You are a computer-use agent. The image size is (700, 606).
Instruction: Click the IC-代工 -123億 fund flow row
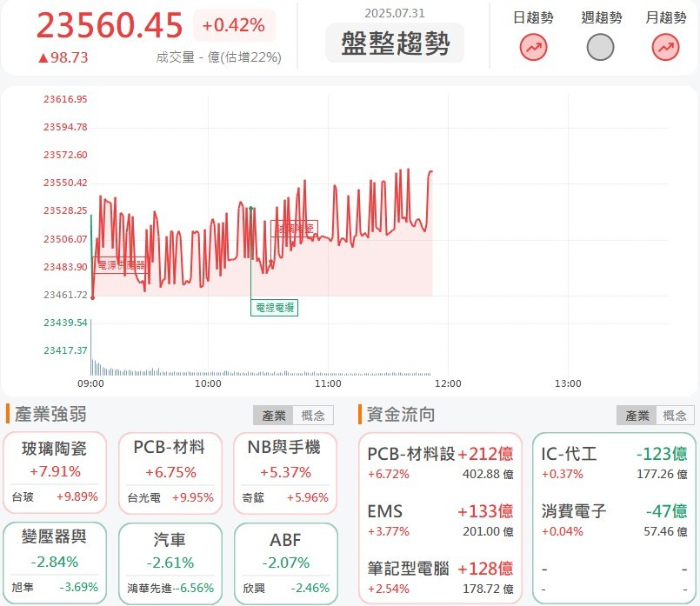(614, 463)
